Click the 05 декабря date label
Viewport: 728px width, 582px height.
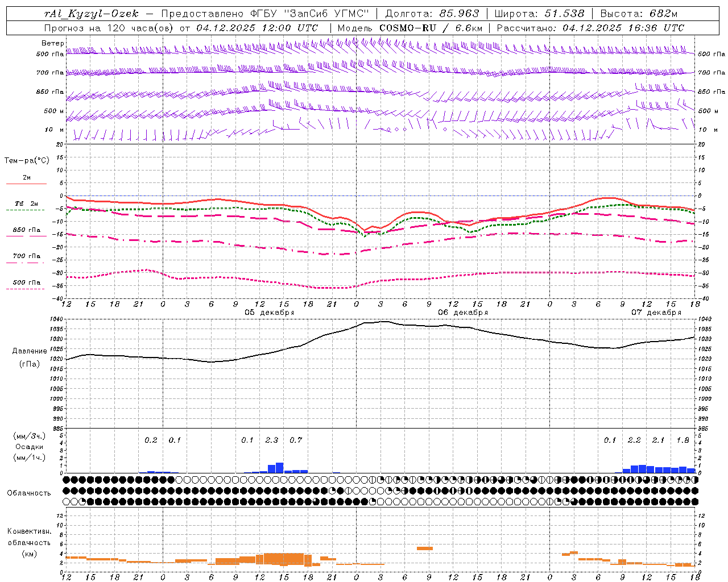(x=270, y=313)
